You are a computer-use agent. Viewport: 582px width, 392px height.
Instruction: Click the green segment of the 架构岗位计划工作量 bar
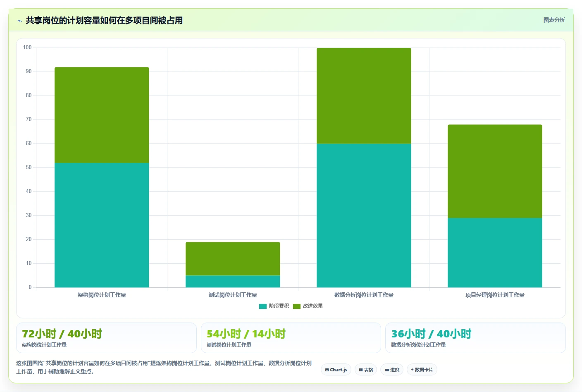click(102, 115)
